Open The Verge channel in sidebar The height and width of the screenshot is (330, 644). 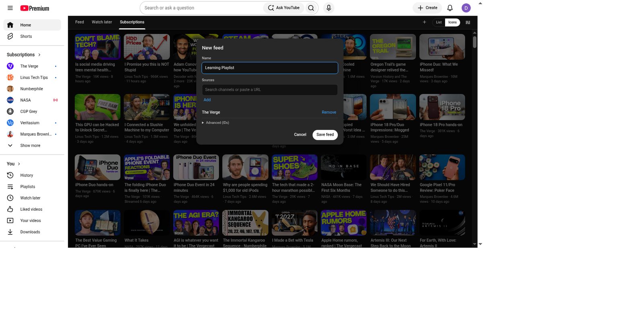pyautogui.click(x=32, y=66)
